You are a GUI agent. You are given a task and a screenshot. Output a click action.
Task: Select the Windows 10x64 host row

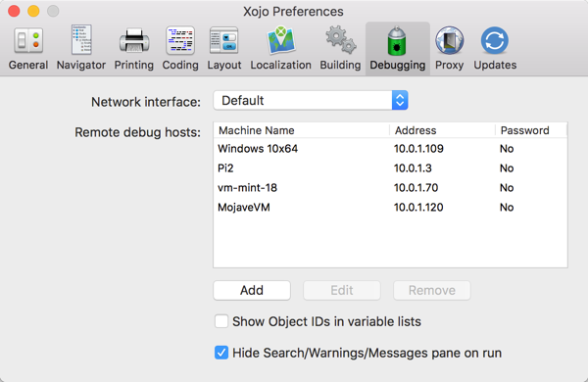pyautogui.click(x=390, y=149)
